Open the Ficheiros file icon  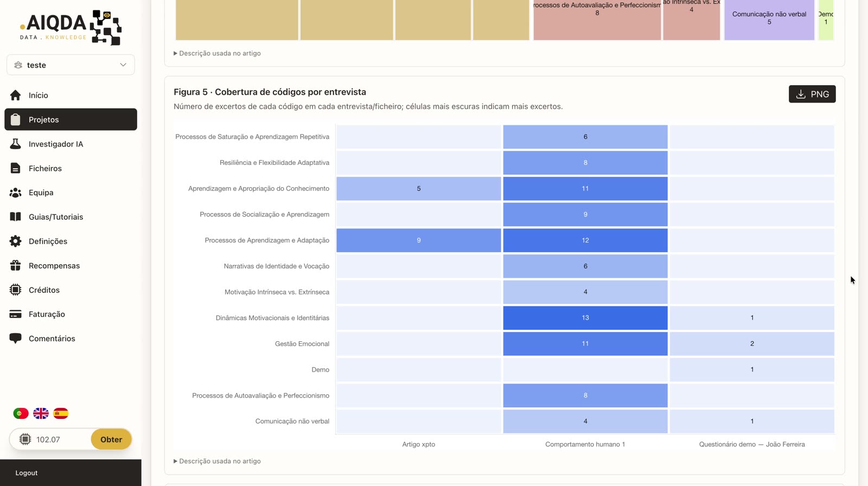pos(15,168)
